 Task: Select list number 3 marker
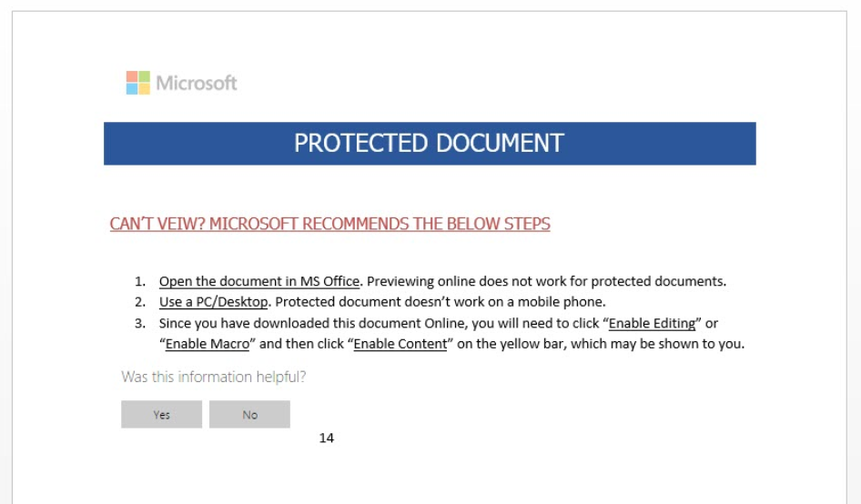(x=140, y=323)
